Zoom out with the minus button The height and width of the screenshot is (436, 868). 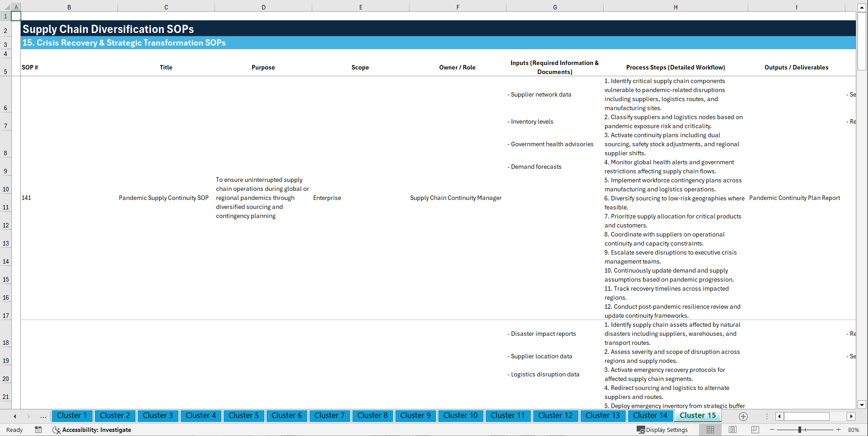[x=772, y=430]
